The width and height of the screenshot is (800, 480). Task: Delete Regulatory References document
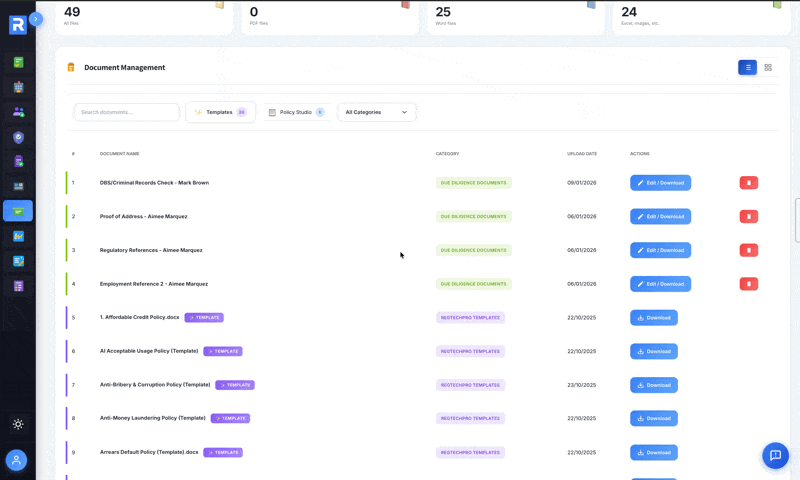point(748,250)
